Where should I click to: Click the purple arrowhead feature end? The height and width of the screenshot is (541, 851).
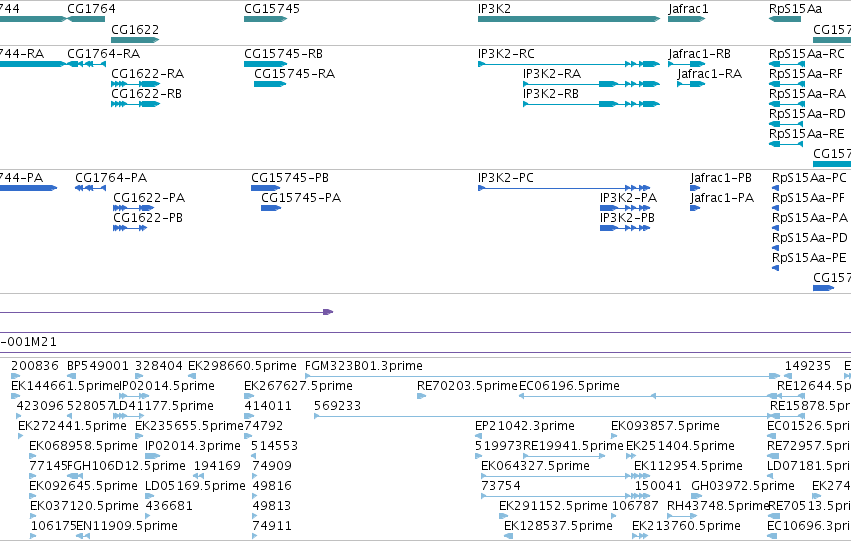point(328,312)
